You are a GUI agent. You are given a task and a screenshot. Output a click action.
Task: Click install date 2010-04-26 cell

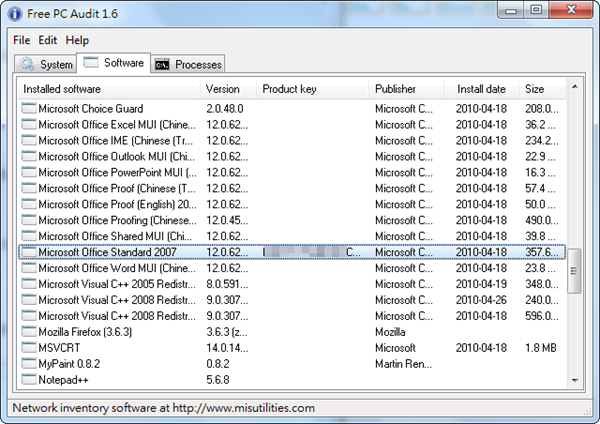tap(481, 300)
